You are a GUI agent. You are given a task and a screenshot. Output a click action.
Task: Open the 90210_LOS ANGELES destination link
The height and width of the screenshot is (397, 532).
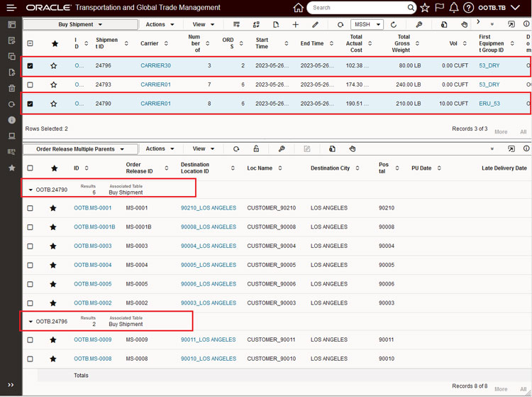(x=208, y=208)
